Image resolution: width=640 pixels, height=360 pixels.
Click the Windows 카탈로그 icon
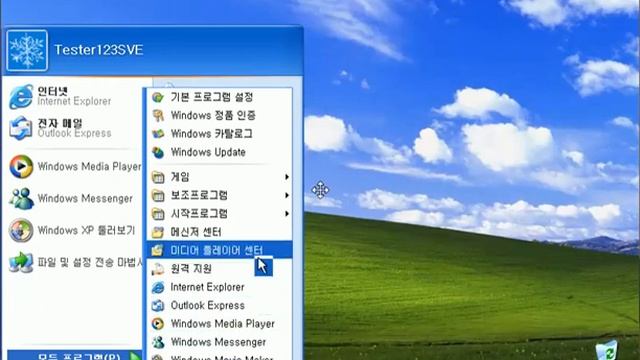point(158,134)
